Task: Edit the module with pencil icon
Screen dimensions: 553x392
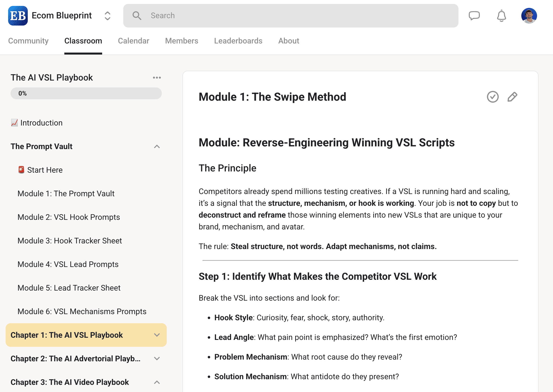Action: (x=512, y=97)
